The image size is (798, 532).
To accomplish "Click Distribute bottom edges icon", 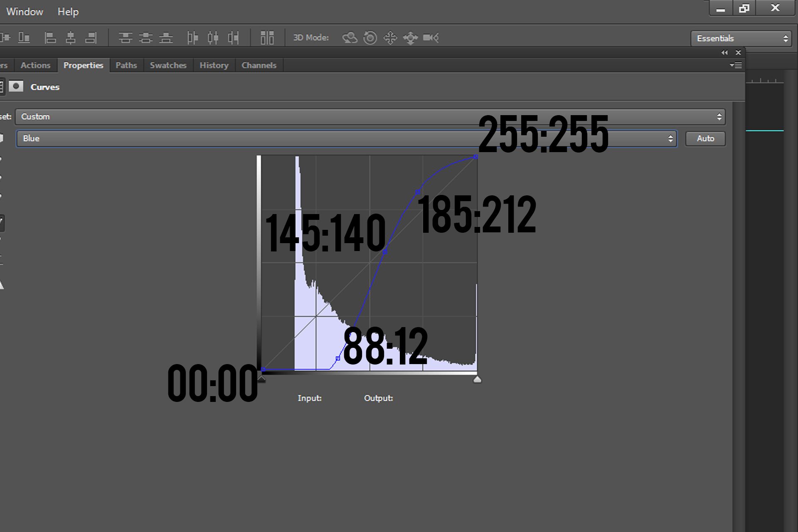I will (166, 38).
